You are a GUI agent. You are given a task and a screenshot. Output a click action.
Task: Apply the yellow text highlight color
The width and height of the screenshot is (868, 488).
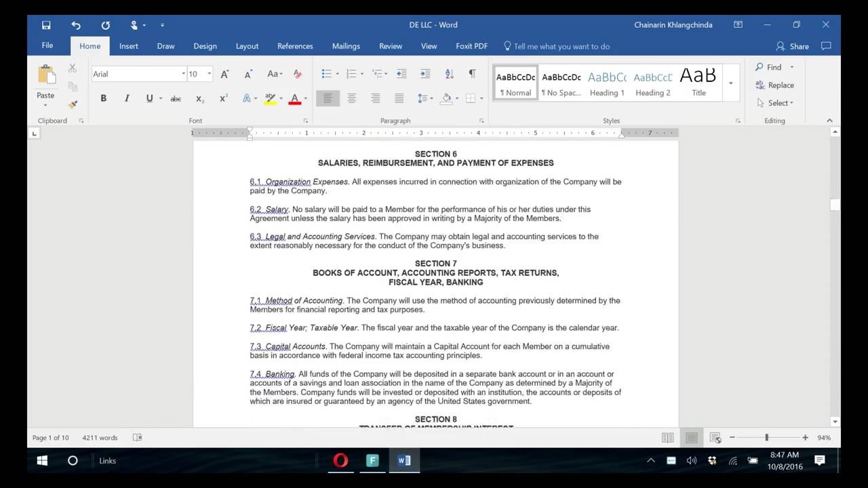(270, 98)
